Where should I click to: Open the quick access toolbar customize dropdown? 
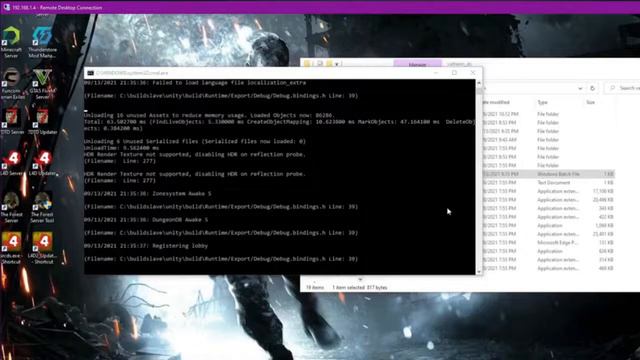pos(337,64)
